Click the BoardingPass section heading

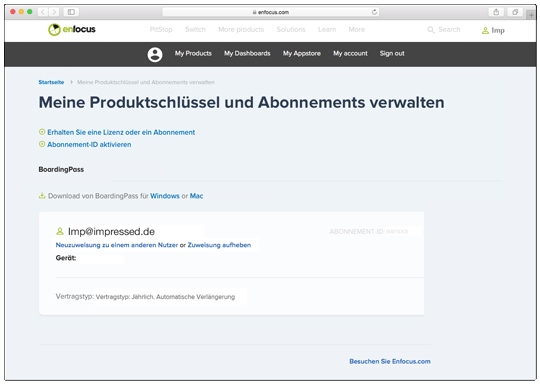(61, 169)
